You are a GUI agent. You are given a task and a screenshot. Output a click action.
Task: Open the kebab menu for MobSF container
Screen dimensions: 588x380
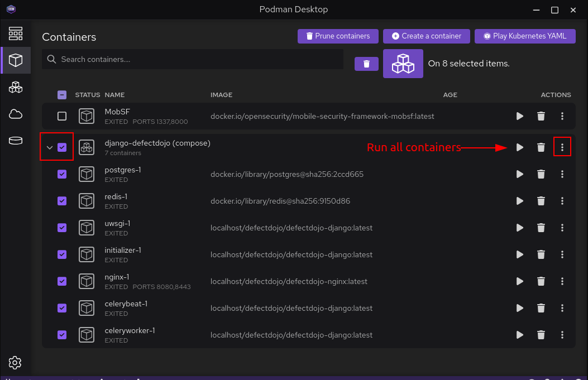[x=562, y=116]
